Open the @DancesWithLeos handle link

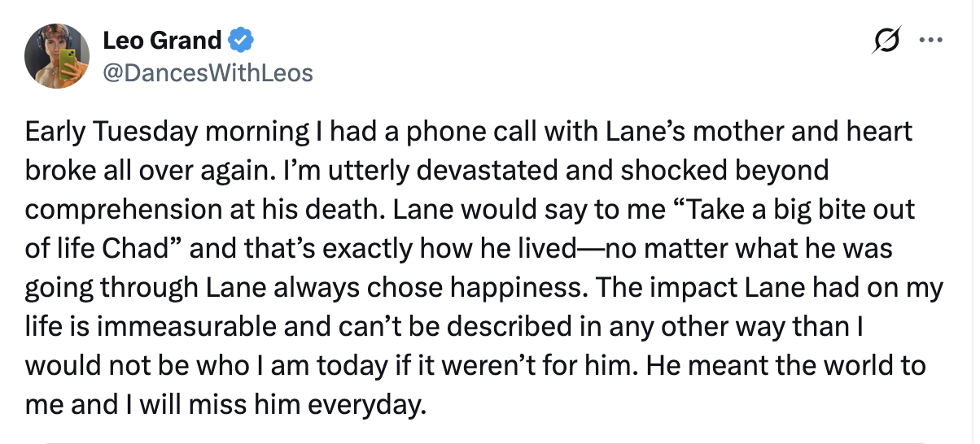(x=208, y=73)
